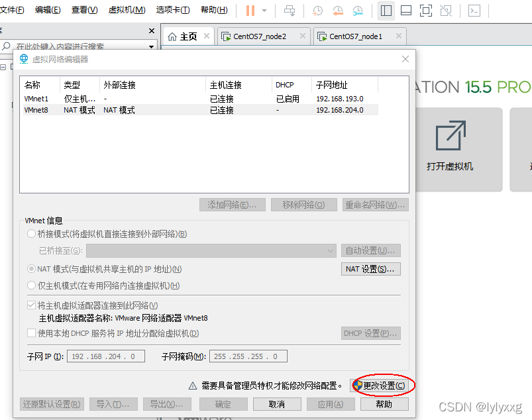
Task: Enable 使用本地 DHCP 服务 checkbox
Action: tap(31, 333)
